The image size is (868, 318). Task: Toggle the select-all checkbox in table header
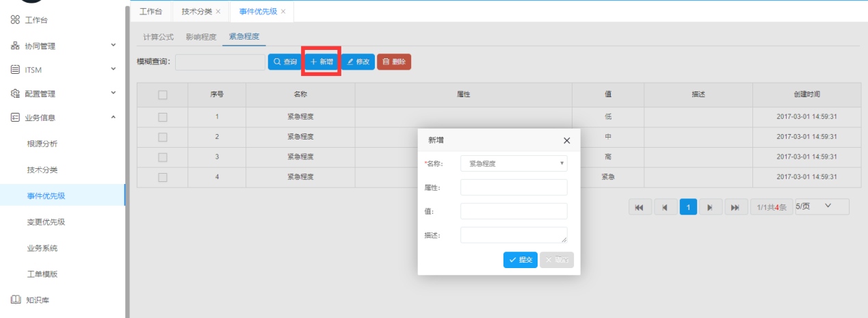tap(162, 95)
